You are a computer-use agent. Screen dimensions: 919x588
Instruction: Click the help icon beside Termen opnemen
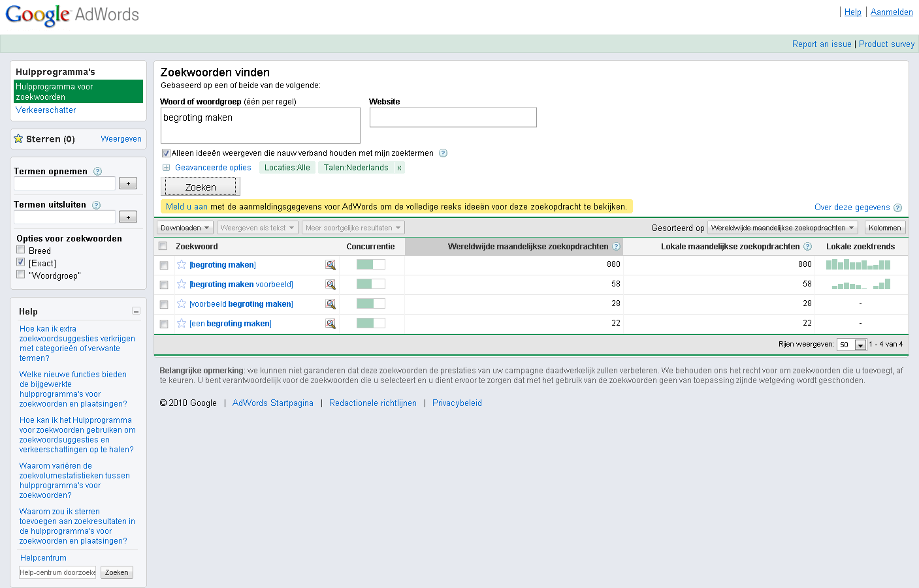tap(98, 171)
